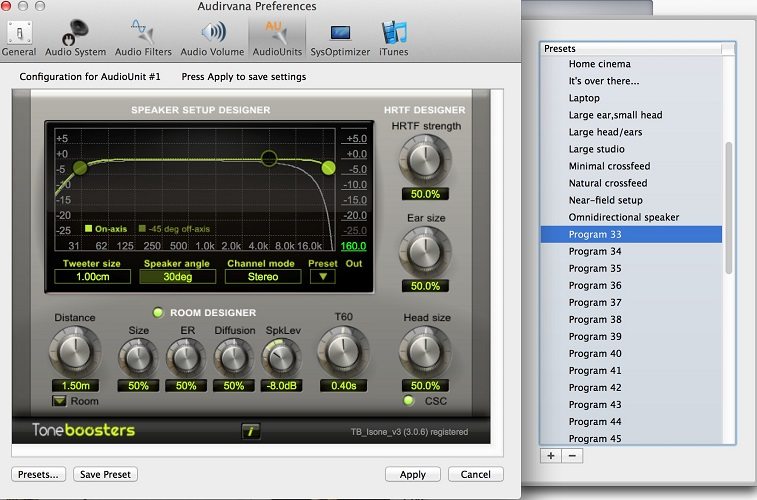Toggle the On-axis curve legend
Image resolution: width=757 pixels, height=500 pixels.
[x=89, y=228]
